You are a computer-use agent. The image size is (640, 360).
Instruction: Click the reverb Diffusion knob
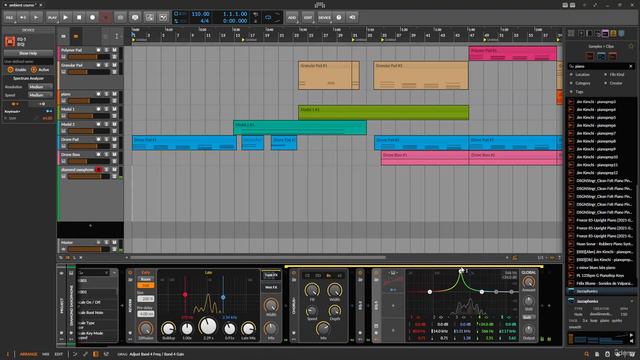pos(145,328)
